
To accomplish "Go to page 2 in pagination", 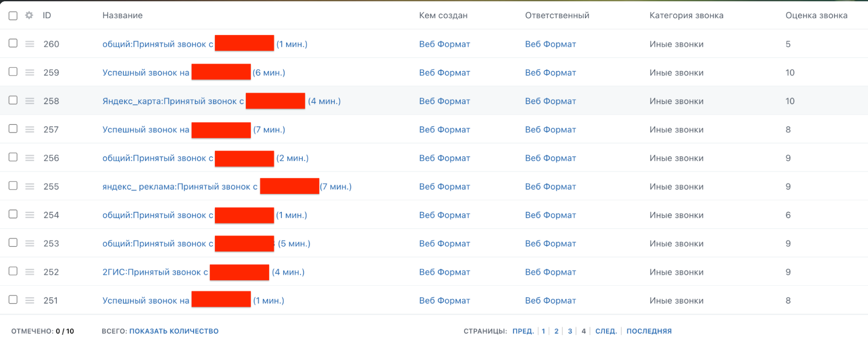I will click(x=556, y=331).
